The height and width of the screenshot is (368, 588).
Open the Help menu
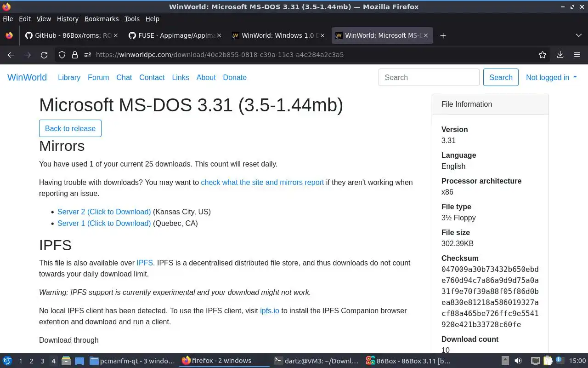click(153, 19)
